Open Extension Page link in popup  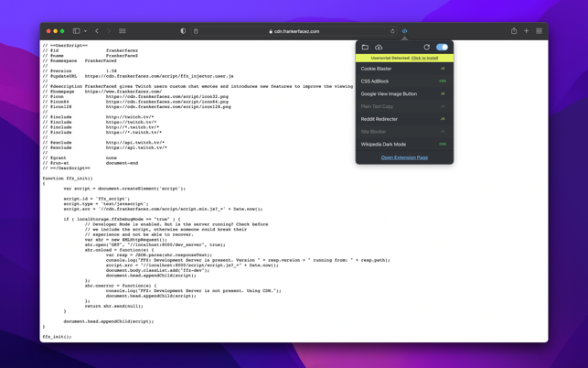[404, 157]
